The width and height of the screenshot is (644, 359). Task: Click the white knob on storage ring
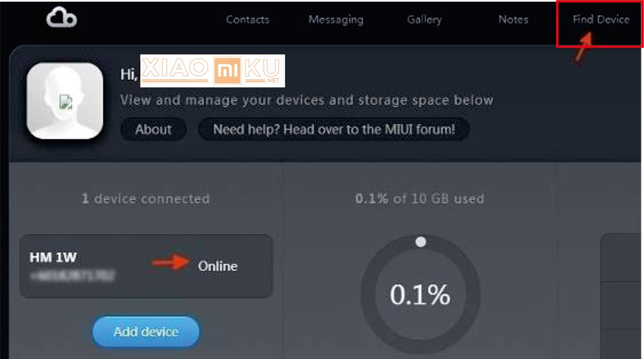[421, 242]
